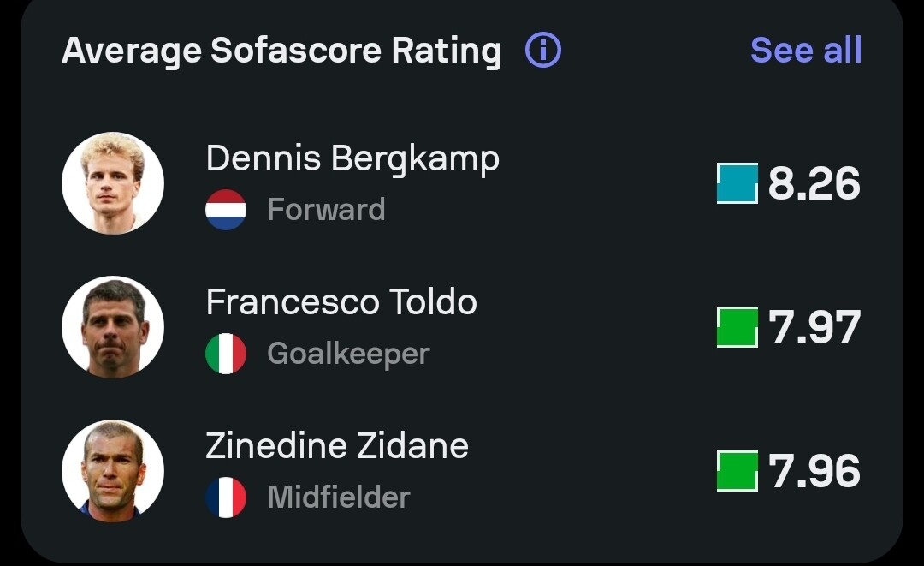924x566 pixels.
Task: Tap the profile photo next to Dennis Bergkamp
Action: (113, 183)
